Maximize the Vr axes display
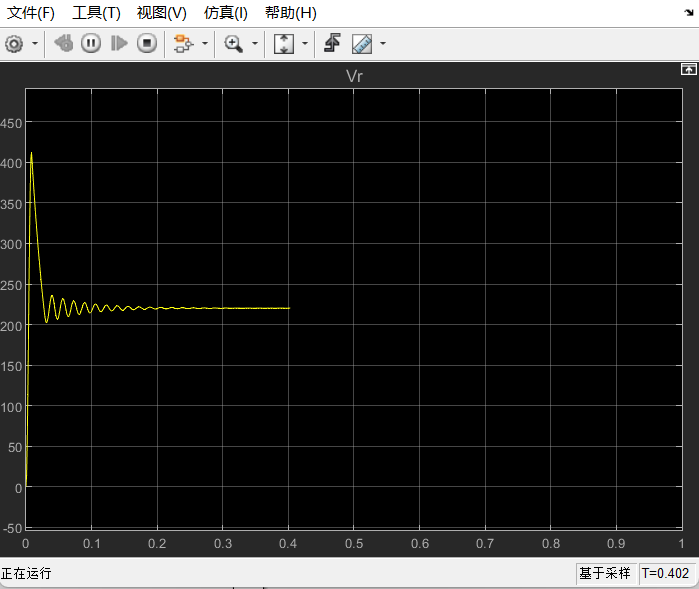 click(x=689, y=69)
